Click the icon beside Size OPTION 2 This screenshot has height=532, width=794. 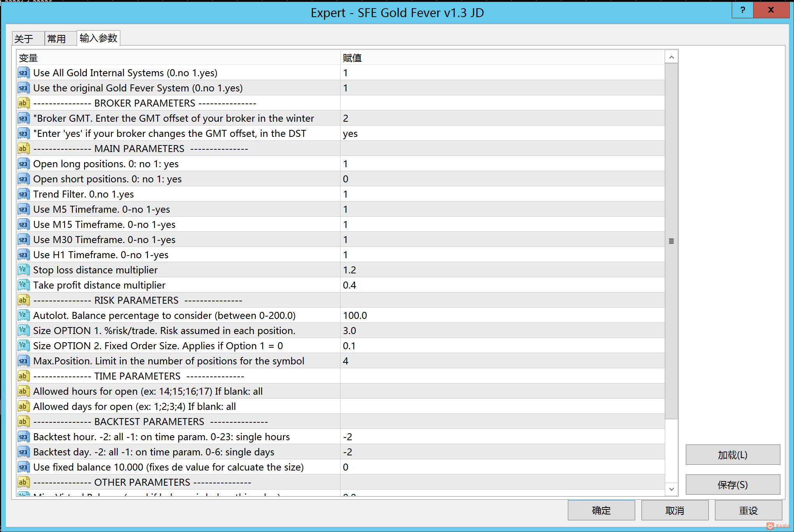pyautogui.click(x=23, y=346)
